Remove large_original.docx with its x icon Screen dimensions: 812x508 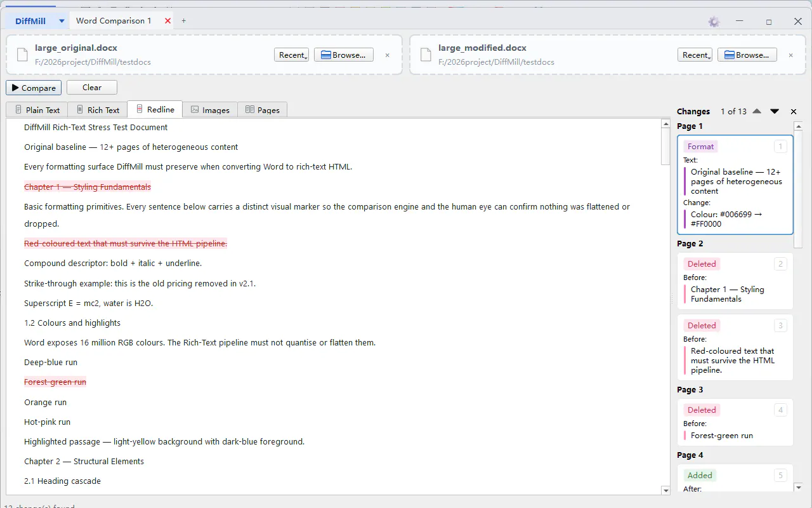388,55
